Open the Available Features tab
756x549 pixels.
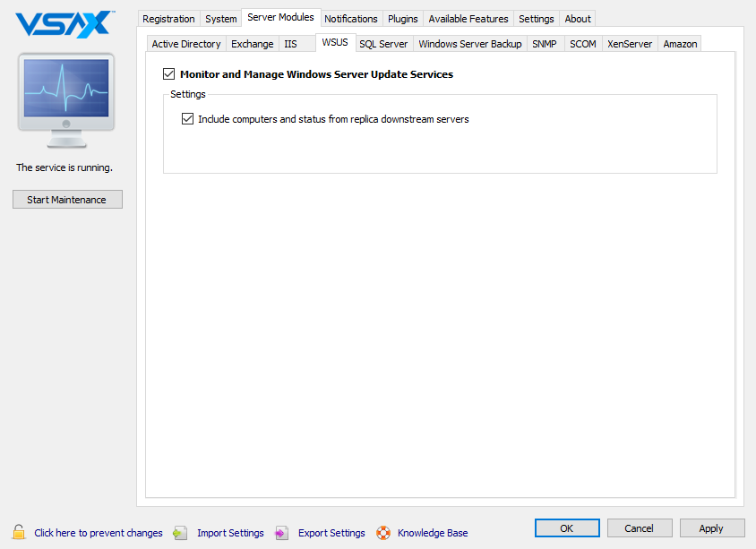468,19
